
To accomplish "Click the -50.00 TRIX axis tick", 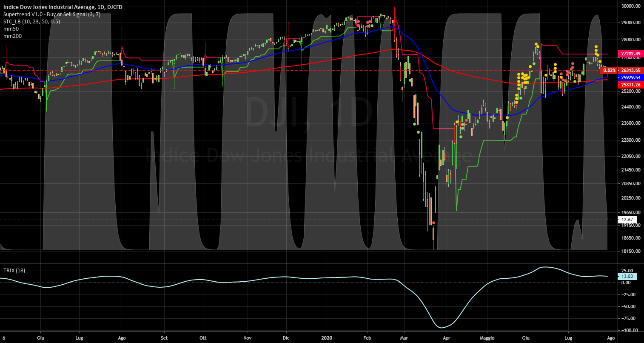I will pyautogui.click(x=630, y=306).
